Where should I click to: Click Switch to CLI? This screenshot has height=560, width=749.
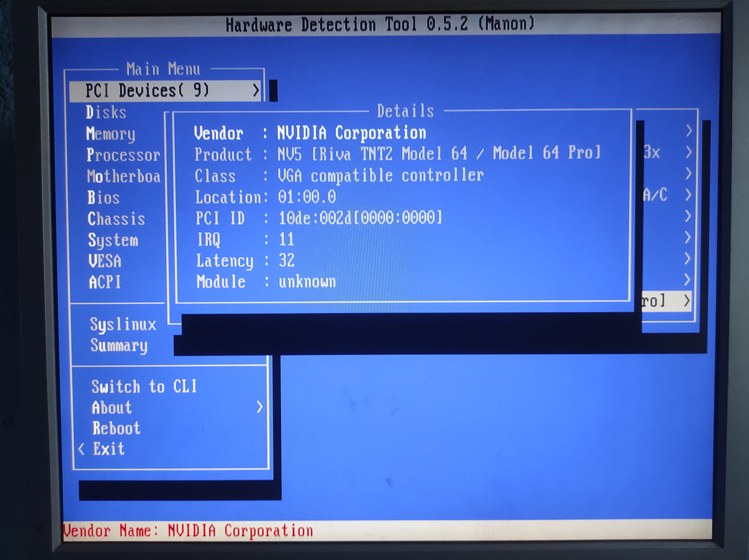(x=144, y=386)
